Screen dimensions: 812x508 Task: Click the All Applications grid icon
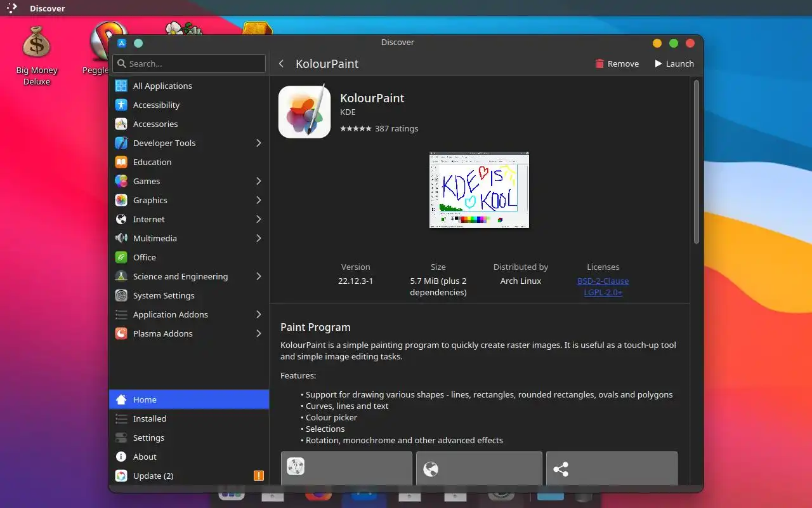121,86
